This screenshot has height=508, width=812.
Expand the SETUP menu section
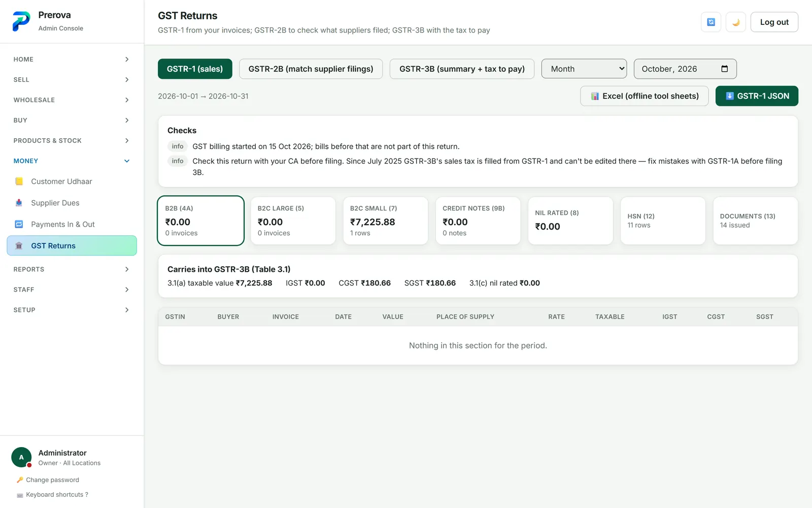click(72, 310)
